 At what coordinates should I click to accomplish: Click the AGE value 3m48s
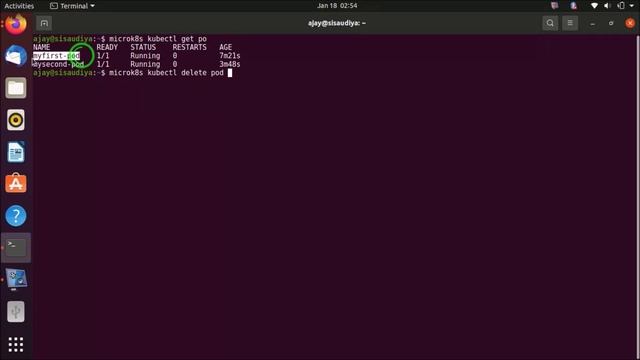(x=229, y=64)
